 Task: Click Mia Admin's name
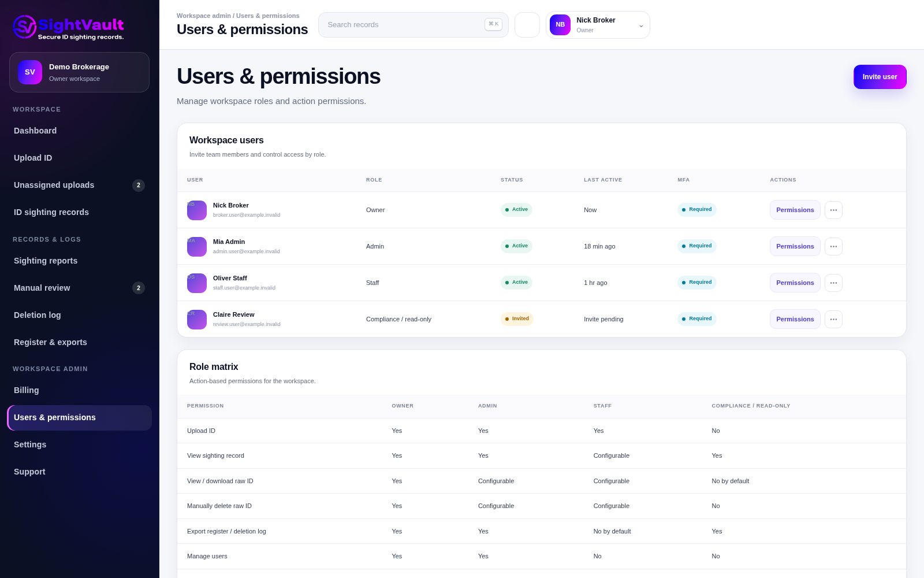pyautogui.click(x=229, y=242)
